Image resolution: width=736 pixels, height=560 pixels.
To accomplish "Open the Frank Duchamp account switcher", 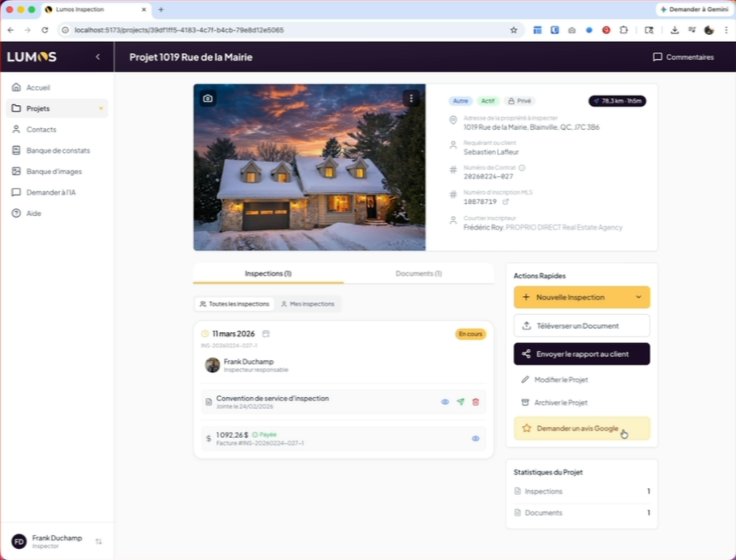I will tap(99, 541).
